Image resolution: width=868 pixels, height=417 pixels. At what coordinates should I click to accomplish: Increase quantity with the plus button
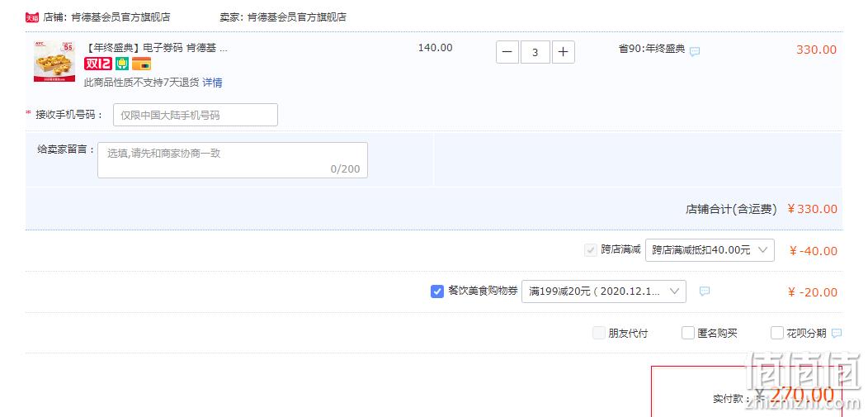pyautogui.click(x=563, y=52)
